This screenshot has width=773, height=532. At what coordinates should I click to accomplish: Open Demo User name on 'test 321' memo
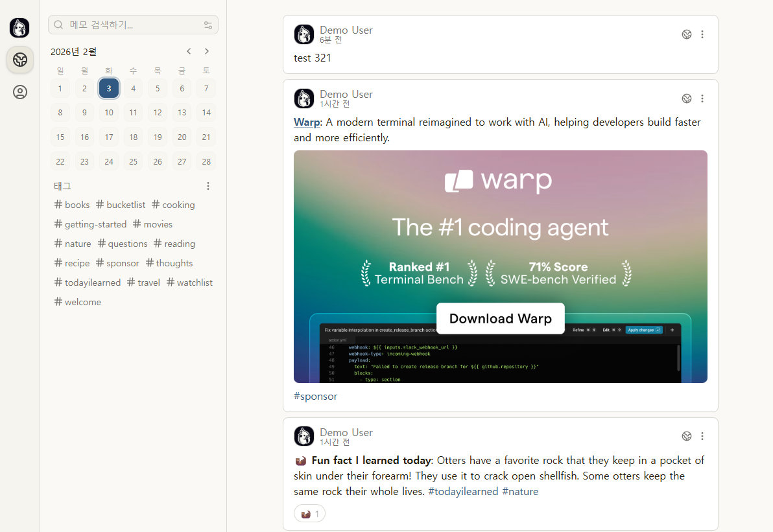(346, 30)
